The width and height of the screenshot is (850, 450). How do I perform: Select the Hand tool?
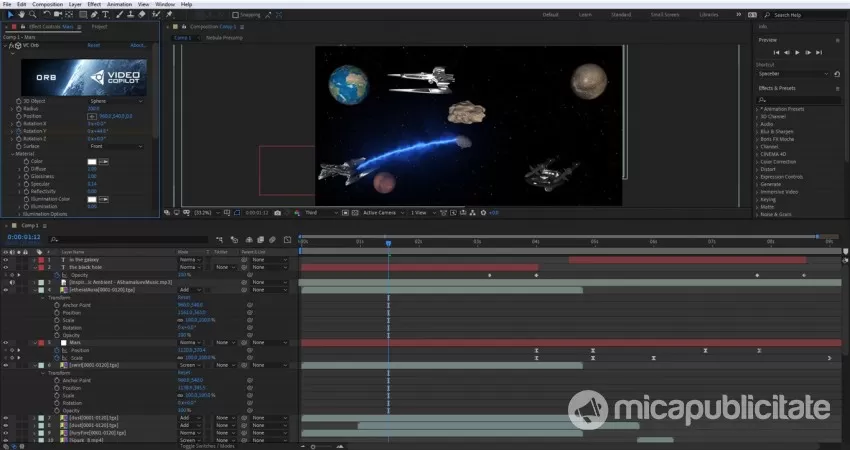21,15
